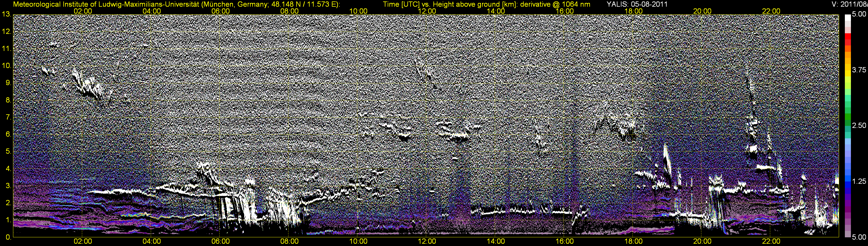Click the "14:00" label on the bottom time axis
Viewport: 868px width, 246px height.
[x=496, y=241]
